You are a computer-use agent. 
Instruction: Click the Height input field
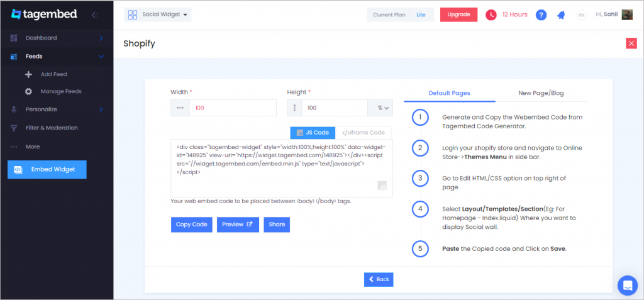pyautogui.click(x=335, y=108)
